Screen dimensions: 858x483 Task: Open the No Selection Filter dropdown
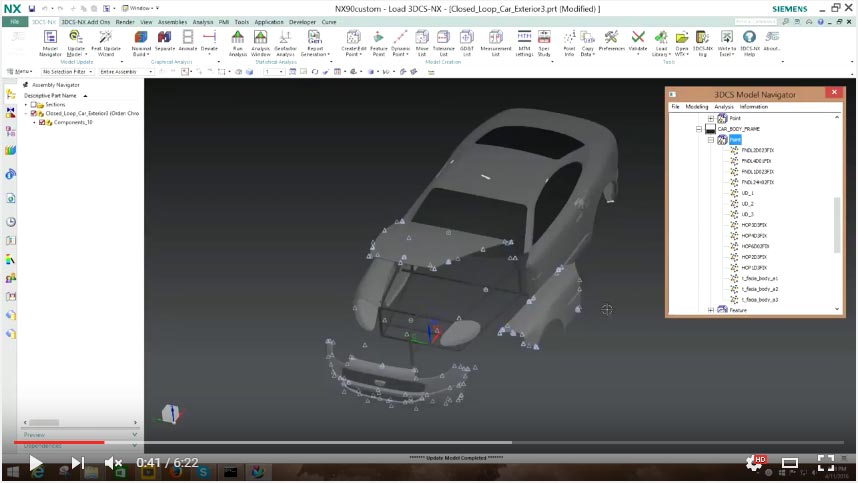click(x=66, y=72)
